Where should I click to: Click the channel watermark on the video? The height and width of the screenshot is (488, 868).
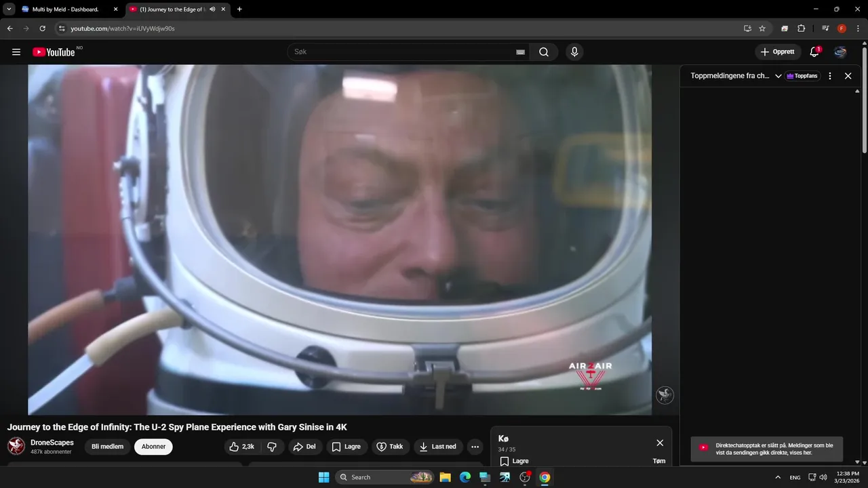click(x=665, y=395)
